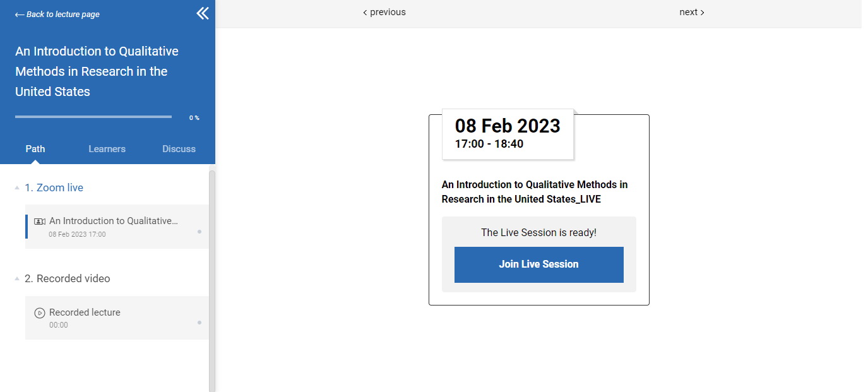
Task: Go back to lecture page
Action: click(57, 15)
